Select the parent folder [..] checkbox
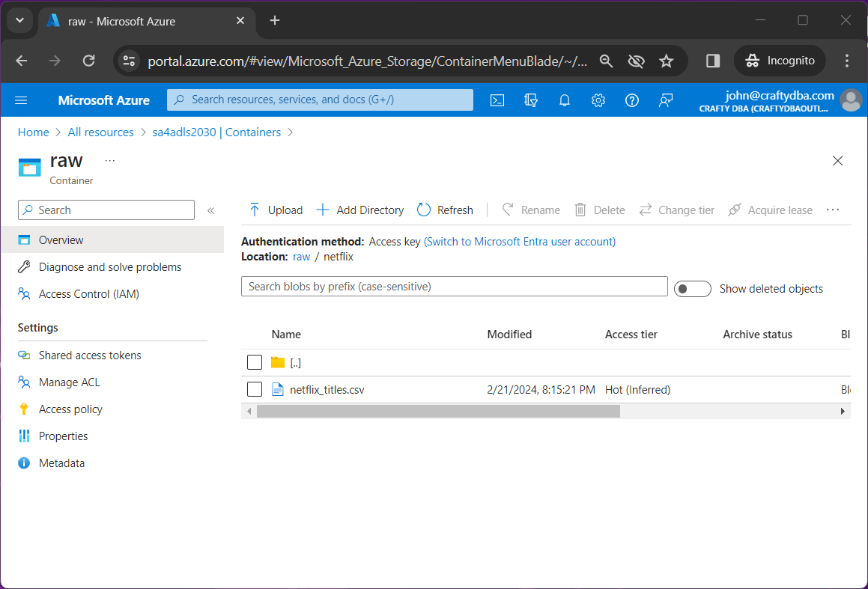The width and height of the screenshot is (868, 589). point(255,363)
